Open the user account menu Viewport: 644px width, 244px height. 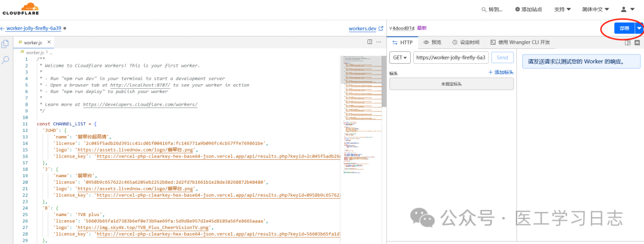pyautogui.click(x=626, y=10)
